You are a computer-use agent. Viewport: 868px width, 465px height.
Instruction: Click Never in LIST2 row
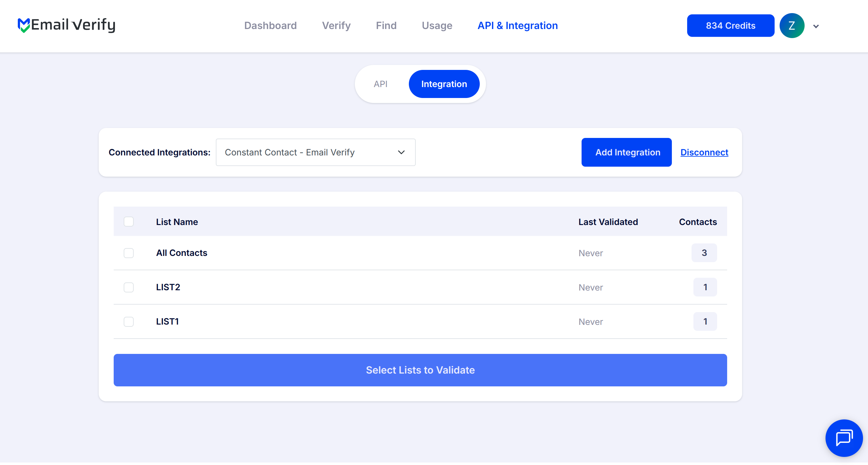pyautogui.click(x=590, y=287)
